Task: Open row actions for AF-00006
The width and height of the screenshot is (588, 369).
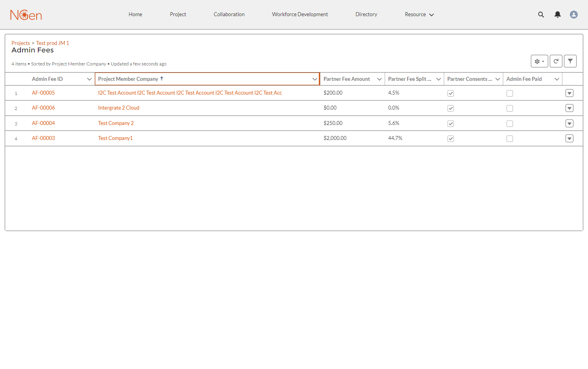Action: tap(569, 108)
